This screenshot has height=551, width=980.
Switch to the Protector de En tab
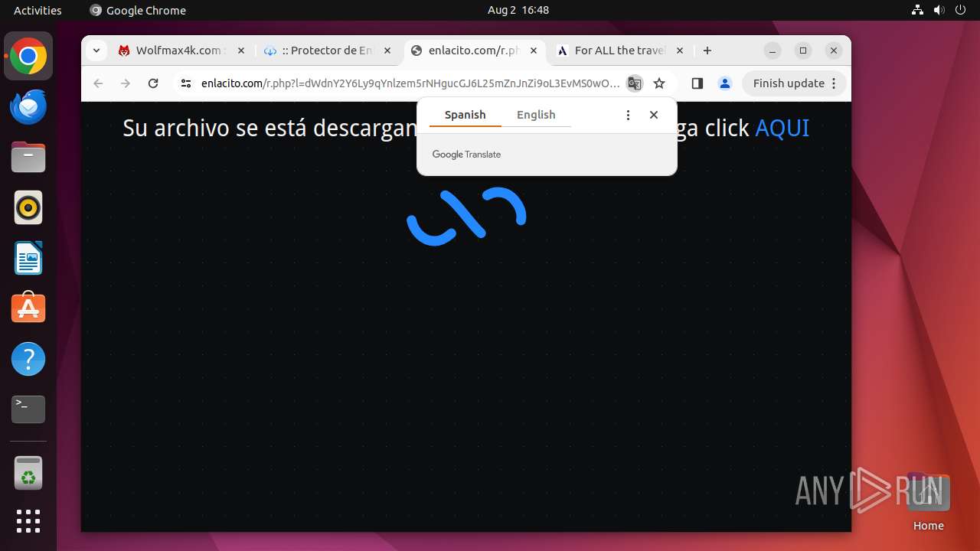327,51
